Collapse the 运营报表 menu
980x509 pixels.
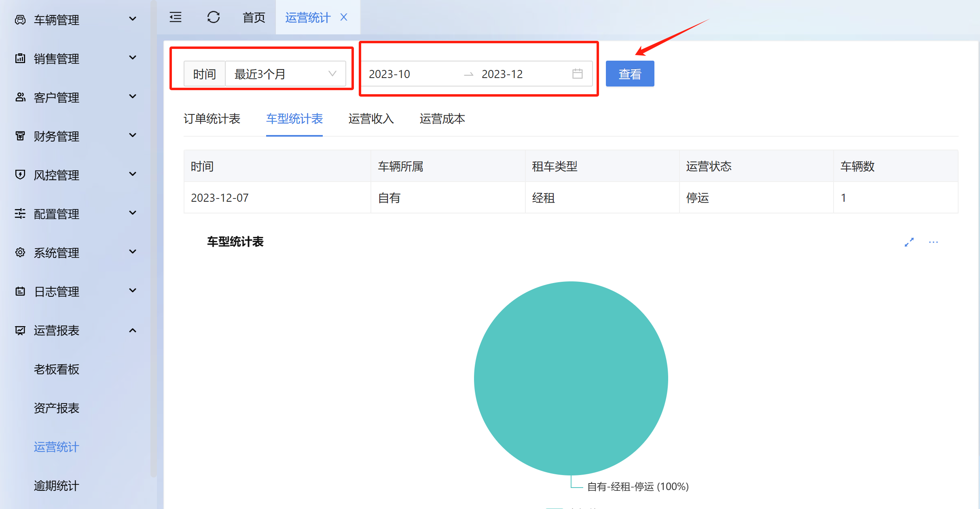pos(132,330)
